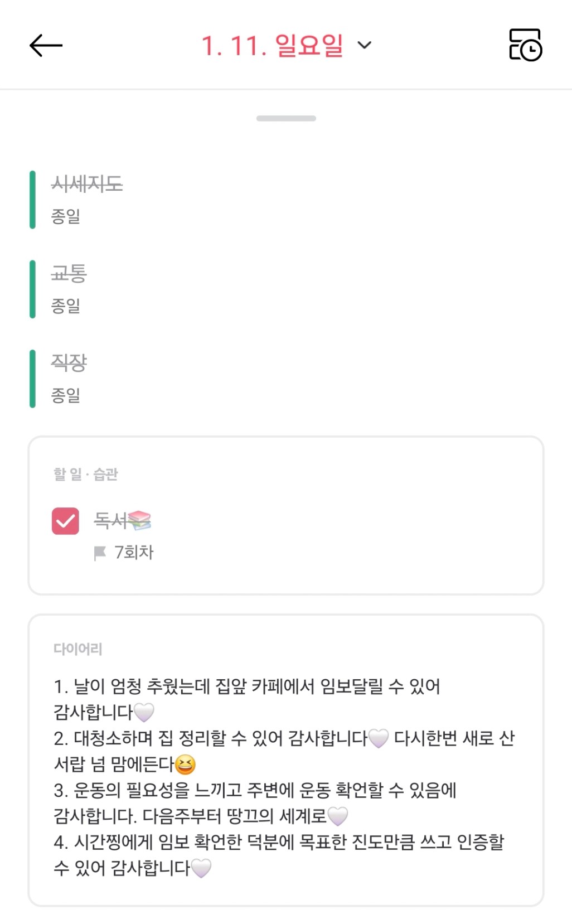Click the green color bar beside 직장
The height and width of the screenshot is (924, 572).
tap(32, 379)
